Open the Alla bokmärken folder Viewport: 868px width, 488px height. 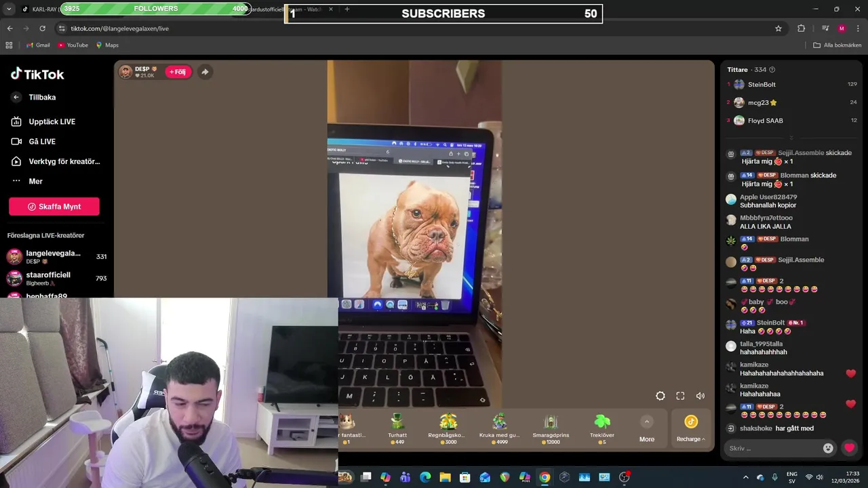point(837,45)
